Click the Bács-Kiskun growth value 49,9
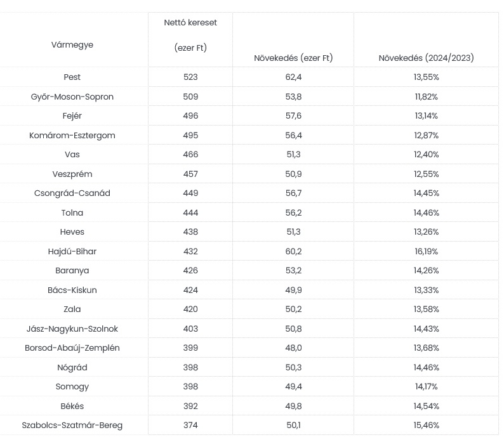The width and height of the screenshot is (504, 442). point(293,290)
